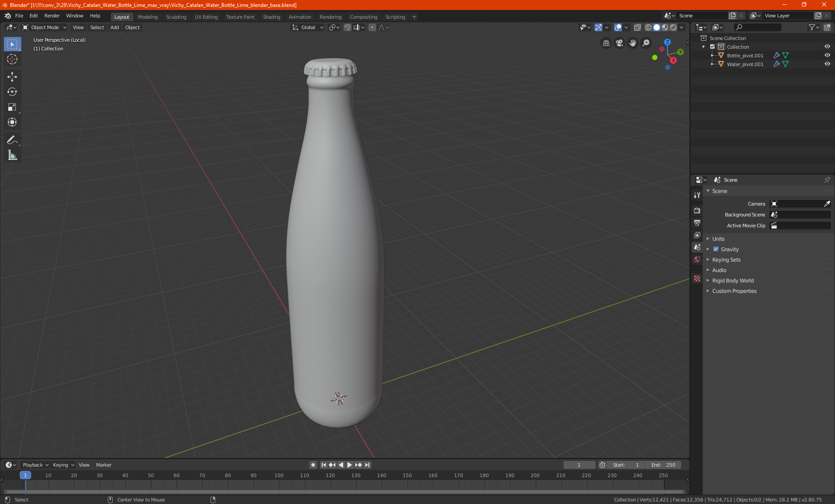Image resolution: width=835 pixels, height=504 pixels.
Task: Switch to rendered shading mode
Action: pyautogui.click(x=673, y=27)
